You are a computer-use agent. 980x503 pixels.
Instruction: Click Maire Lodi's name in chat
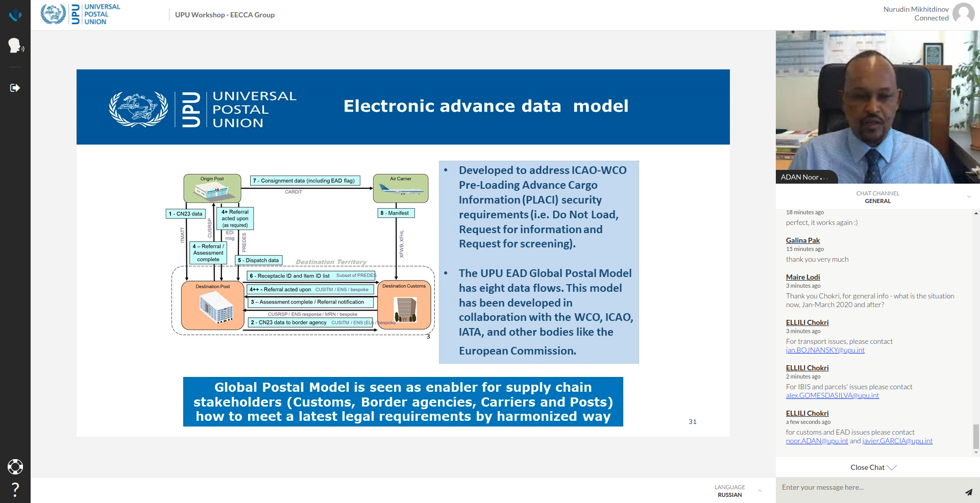(803, 277)
